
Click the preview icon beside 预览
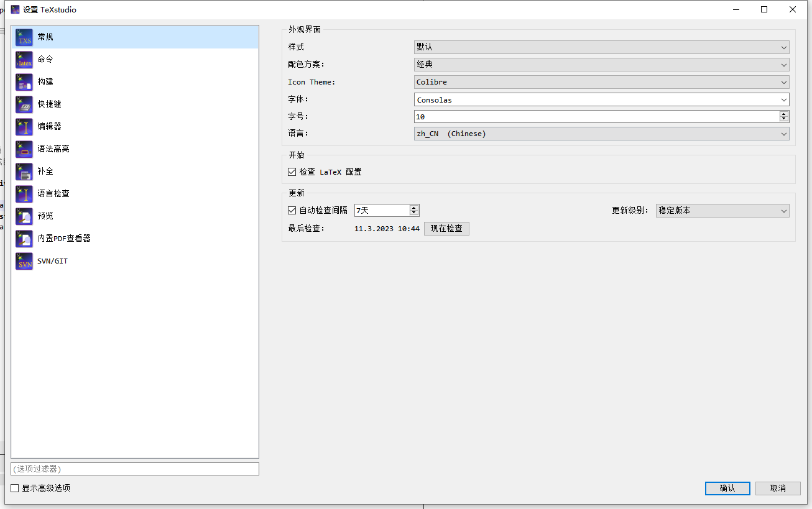point(24,216)
